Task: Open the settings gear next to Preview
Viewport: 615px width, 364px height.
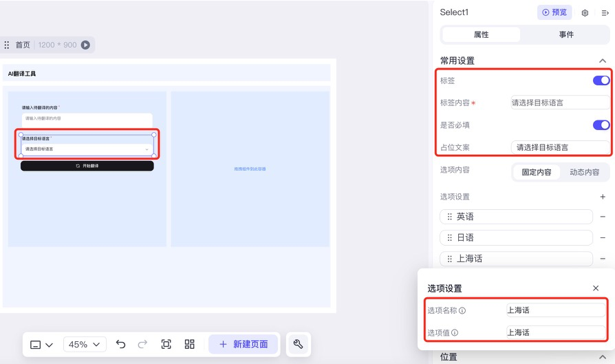Action: point(585,13)
